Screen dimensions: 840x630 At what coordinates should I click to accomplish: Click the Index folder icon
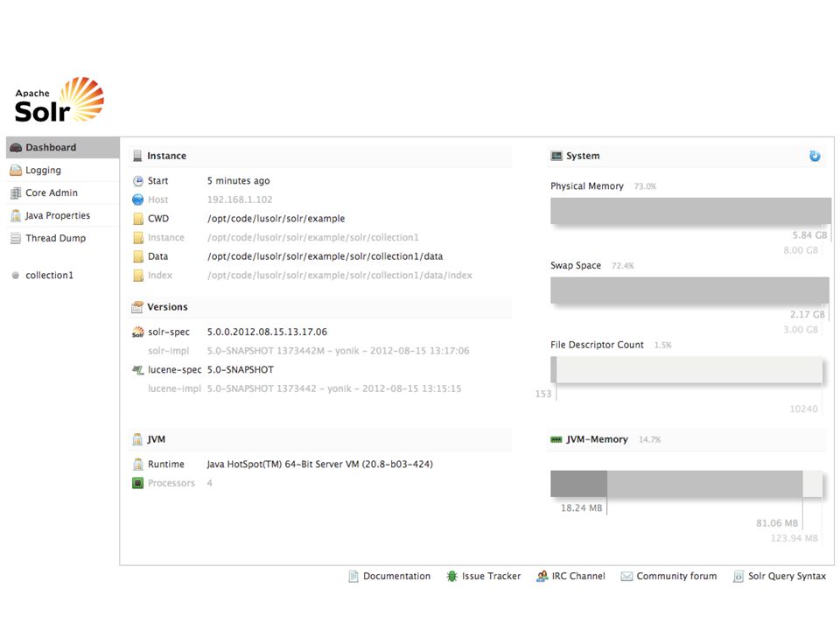(x=138, y=276)
